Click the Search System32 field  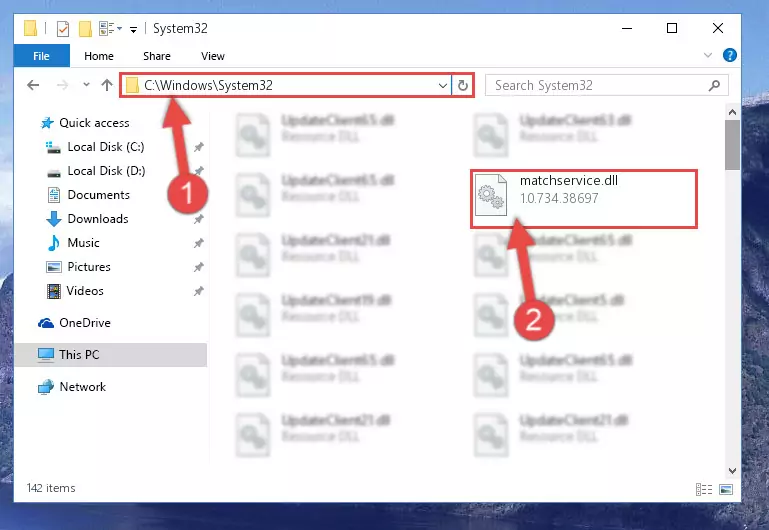[607, 85]
